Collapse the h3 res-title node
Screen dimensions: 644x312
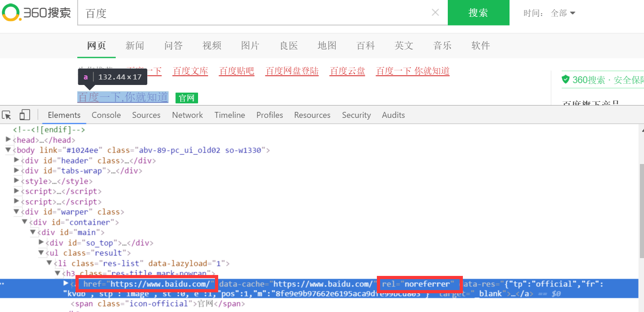(x=58, y=273)
